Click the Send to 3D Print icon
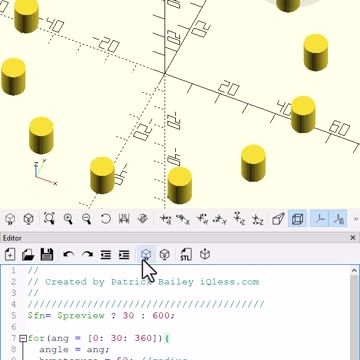The image size is (360, 360). click(x=205, y=255)
